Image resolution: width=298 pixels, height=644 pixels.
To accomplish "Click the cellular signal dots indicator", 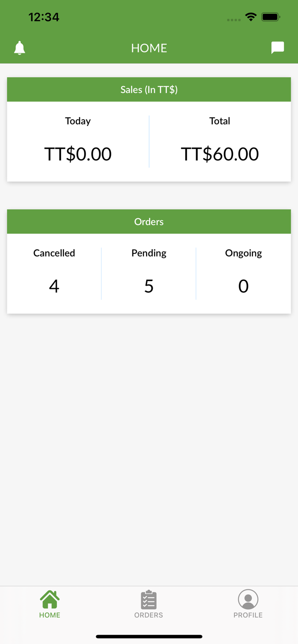I will pyautogui.click(x=233, y=19).
